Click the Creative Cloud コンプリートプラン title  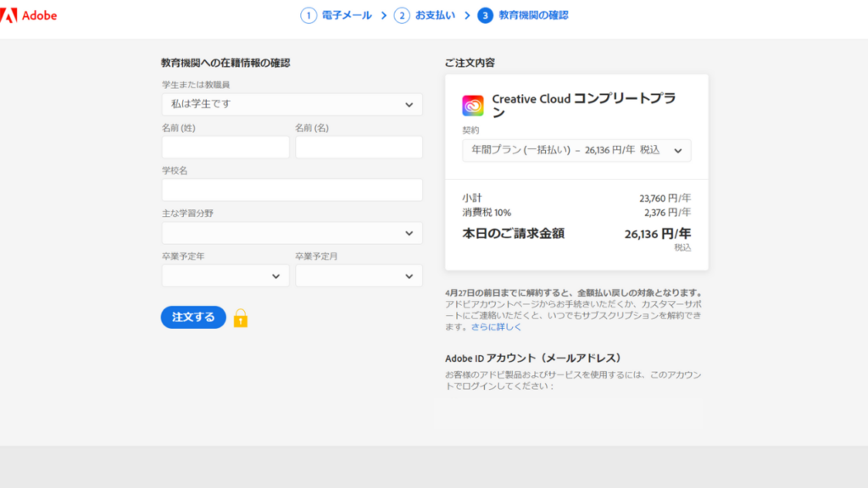584,105
